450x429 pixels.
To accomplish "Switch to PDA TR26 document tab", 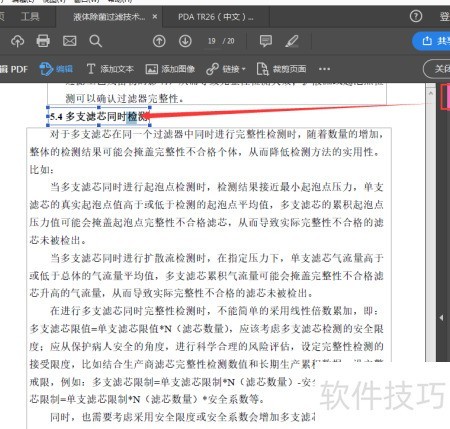I will (x=216, y=16).
